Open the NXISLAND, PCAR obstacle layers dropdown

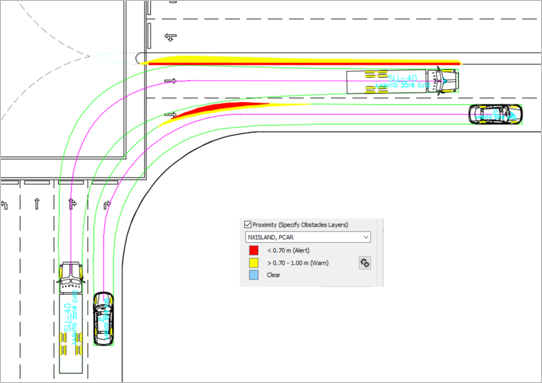(x=308, y=237)
